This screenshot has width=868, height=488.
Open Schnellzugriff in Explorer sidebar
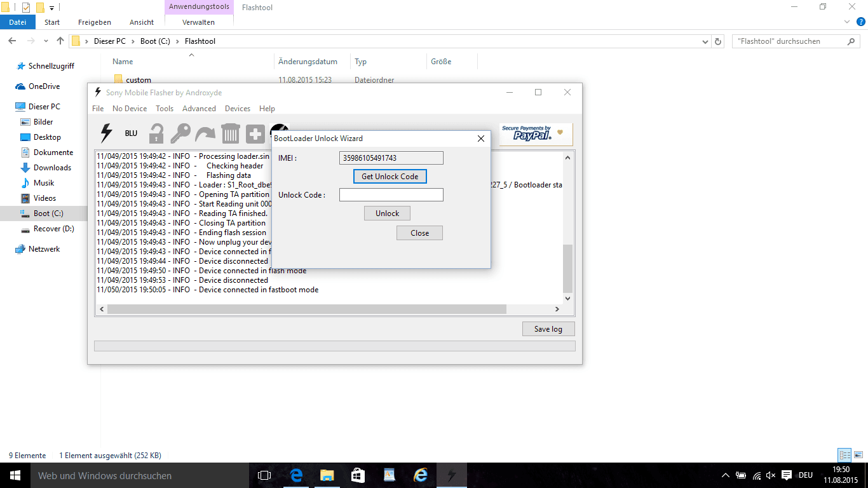point(51,66)
